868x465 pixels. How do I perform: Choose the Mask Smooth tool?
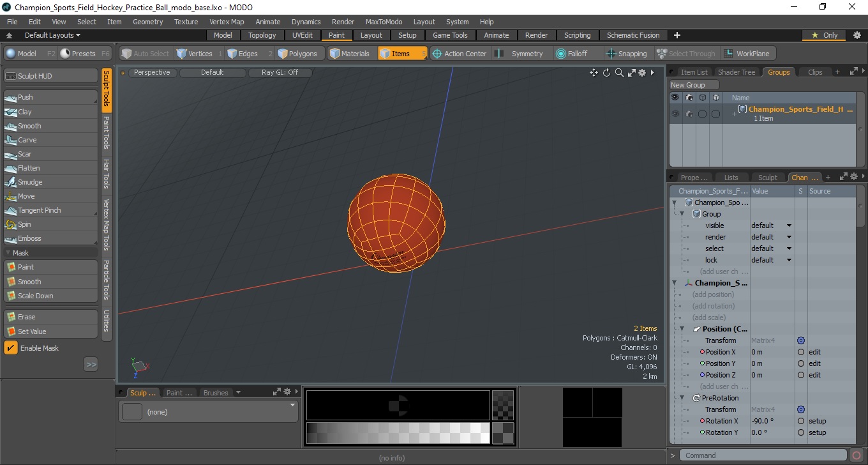click(51, 282)
